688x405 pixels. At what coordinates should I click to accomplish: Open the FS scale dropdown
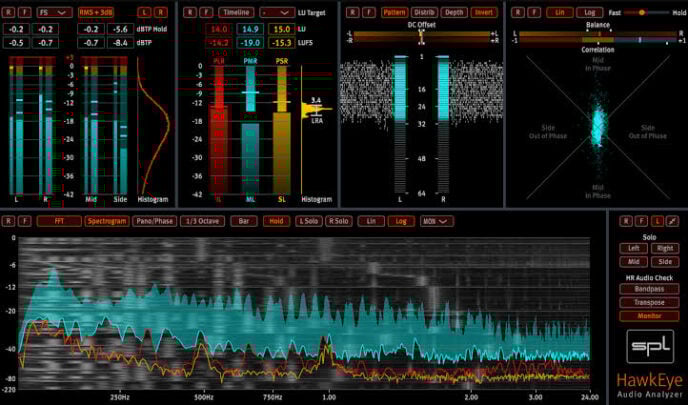point(54,12)
